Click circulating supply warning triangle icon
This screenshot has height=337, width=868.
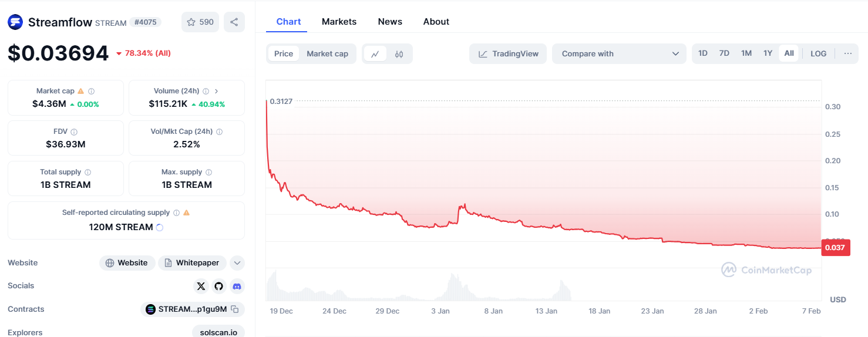click(186, 213)
